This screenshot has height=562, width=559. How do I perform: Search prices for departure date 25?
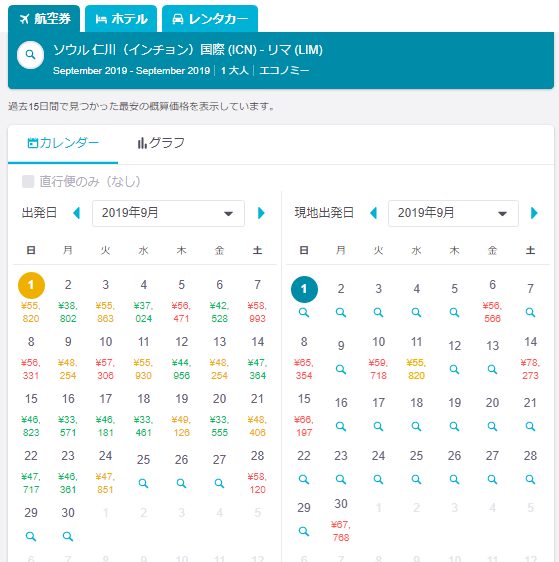143,484
